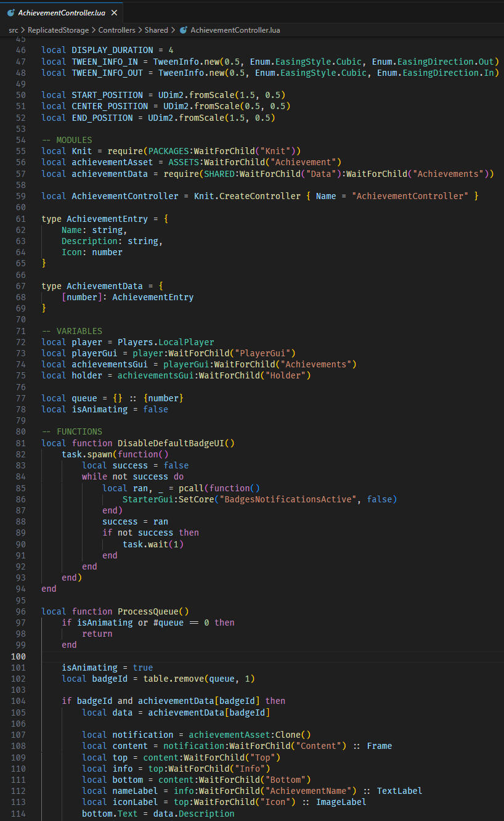Expand the Controllers breadcrumb segment
Image resolution: width=504 pixels, height=821 pixels.
coord(117,30)
